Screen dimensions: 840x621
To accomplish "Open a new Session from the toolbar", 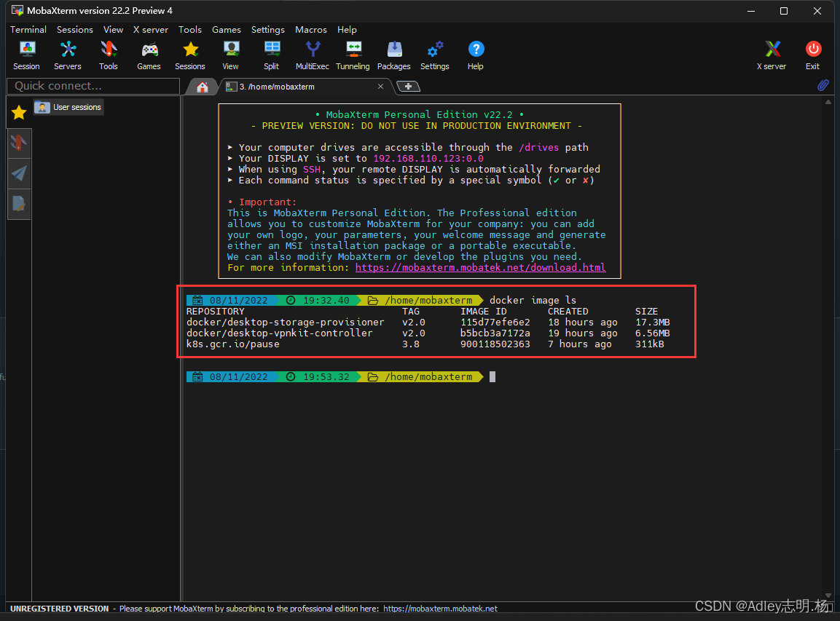I will pyautogui.click(x=26, y=55).
